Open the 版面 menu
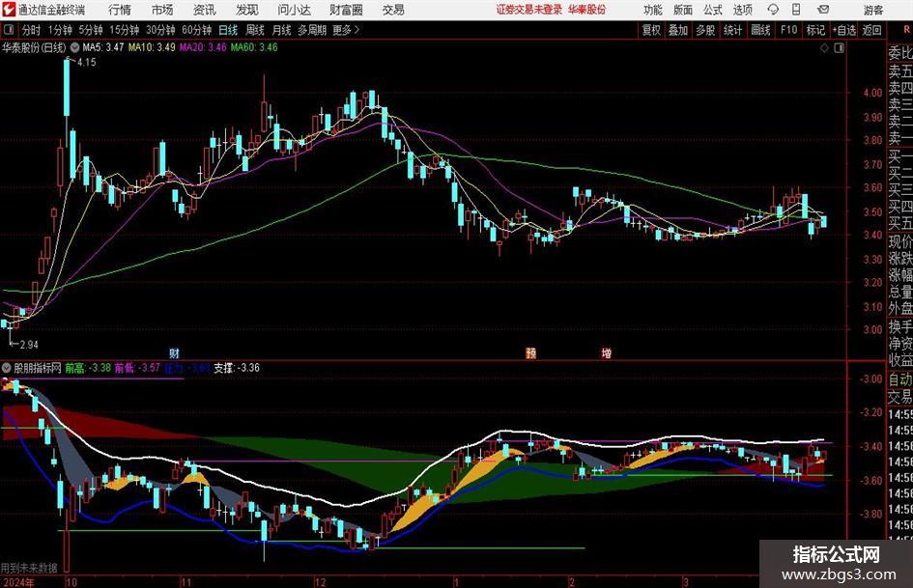 tap(682, 10)
